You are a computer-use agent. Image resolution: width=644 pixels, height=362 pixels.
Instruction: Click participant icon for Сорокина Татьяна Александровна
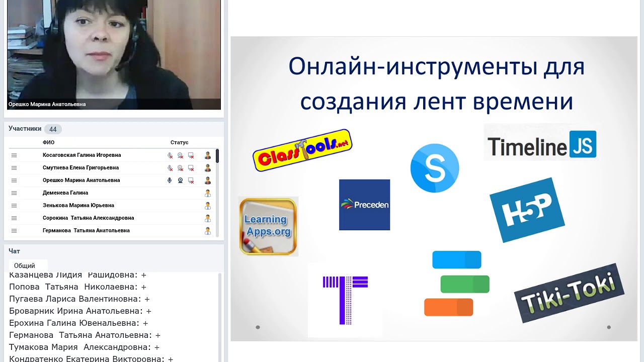208,218
